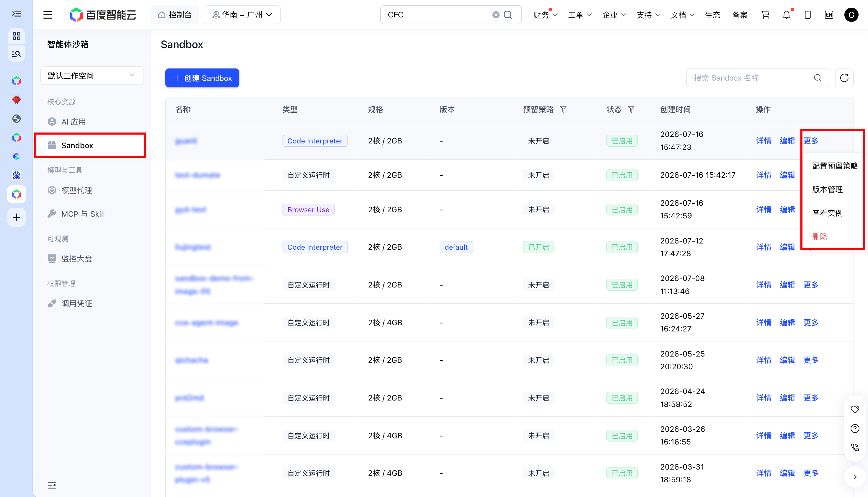Expand the 财务 menu
Image resolution: width=868 pixels, height=497 pixels.
(545, 15)
